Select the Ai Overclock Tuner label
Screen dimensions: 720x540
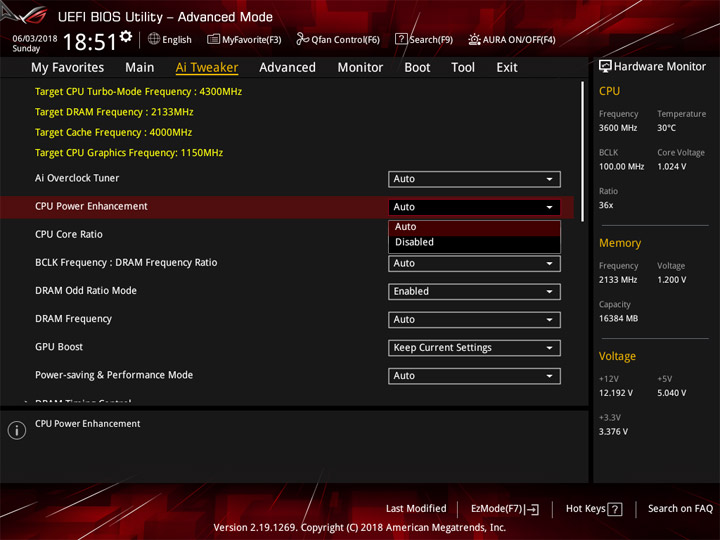tap(77, 178)
